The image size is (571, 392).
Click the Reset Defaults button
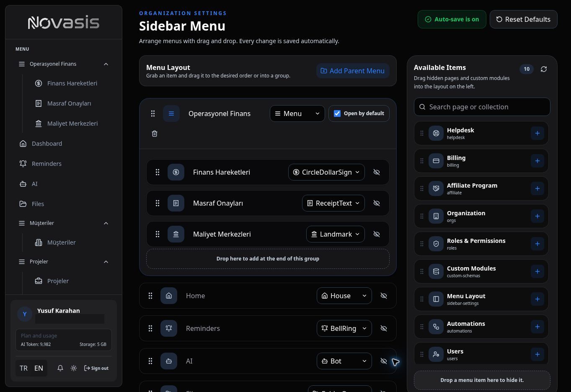point(524,19)
